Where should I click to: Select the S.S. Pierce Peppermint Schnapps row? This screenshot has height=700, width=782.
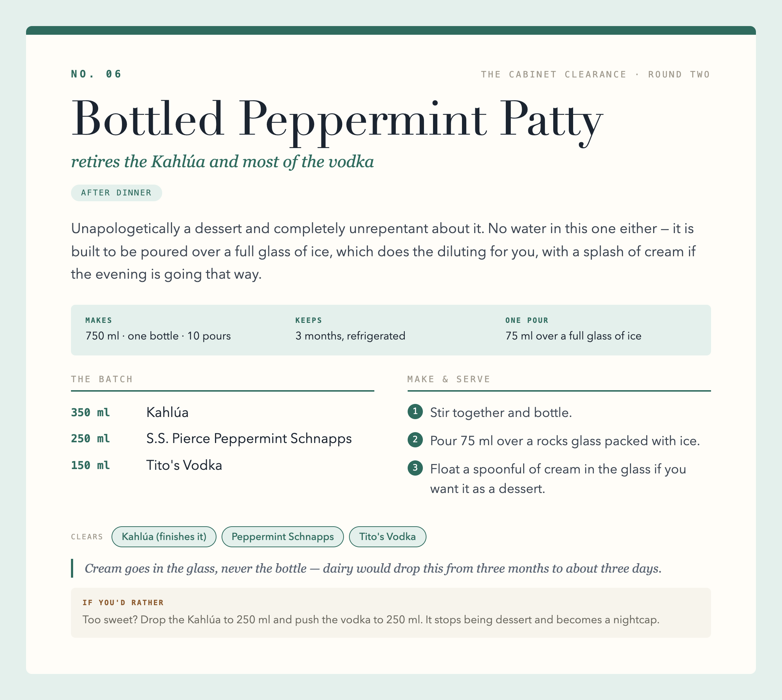222,438
